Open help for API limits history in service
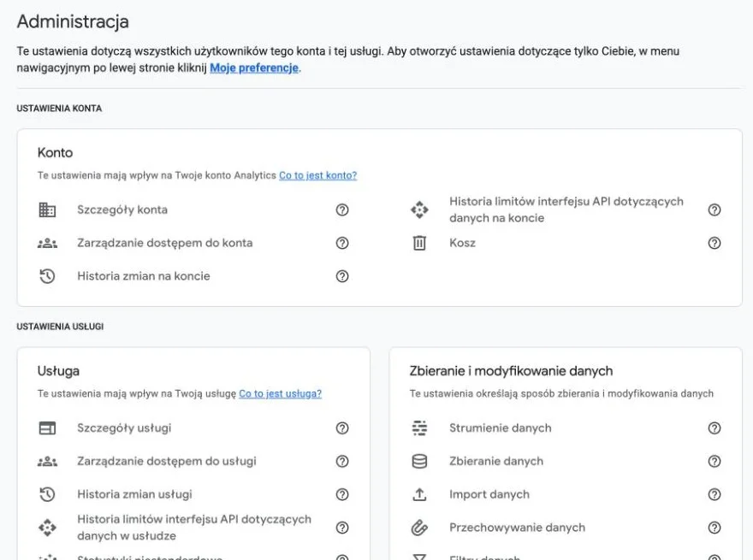The image size is (753, 560). [342, 528]
